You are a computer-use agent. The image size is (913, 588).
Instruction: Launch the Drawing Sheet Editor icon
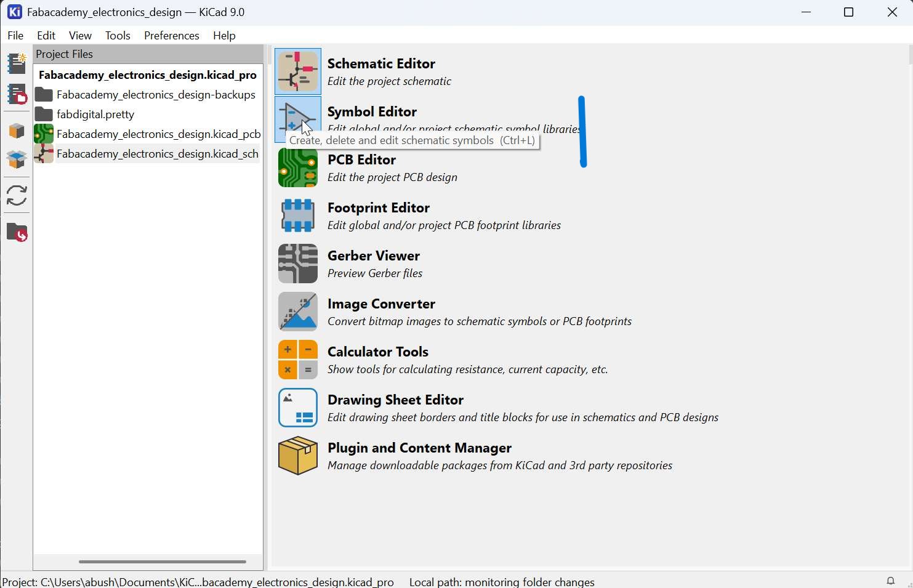tap(298, 408)
